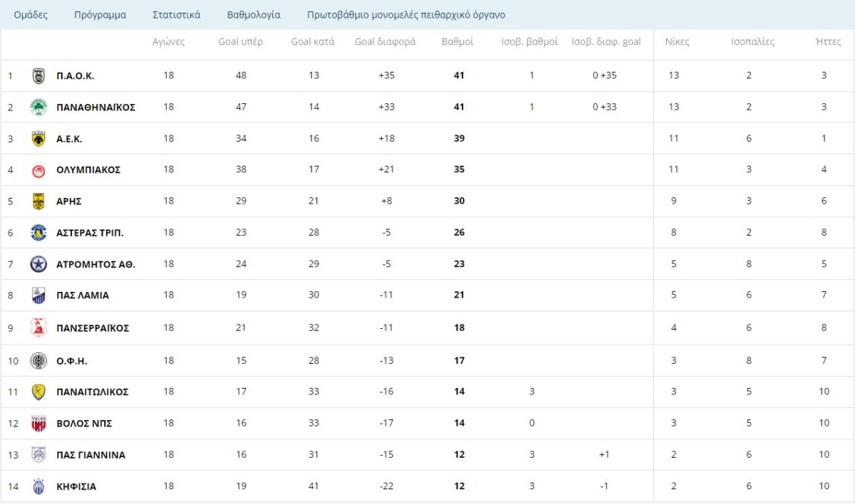The height and width of the screenshot is (504, 855).
Task: Click the +35 goal difference cell
Action: point(388,75)
